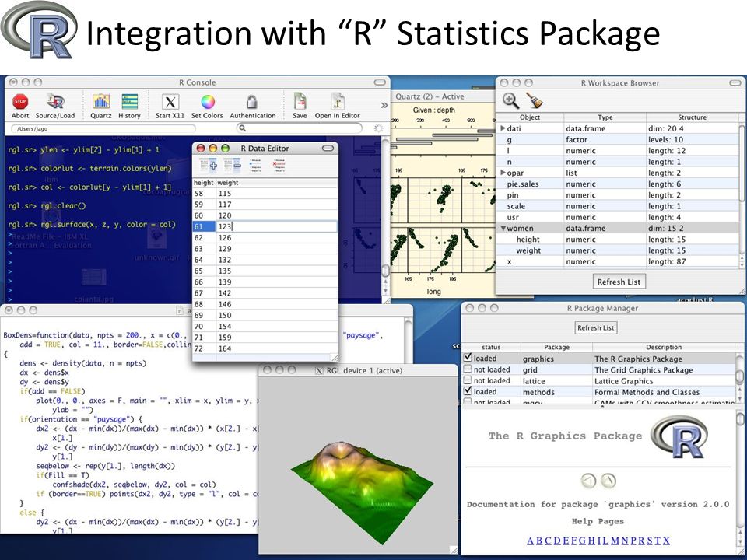Click the round forward button in package help

[x=608, y=481]
